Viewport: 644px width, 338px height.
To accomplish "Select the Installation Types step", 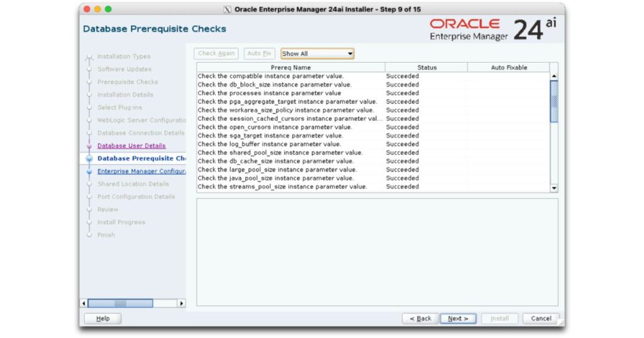I will tap(124, 56).
